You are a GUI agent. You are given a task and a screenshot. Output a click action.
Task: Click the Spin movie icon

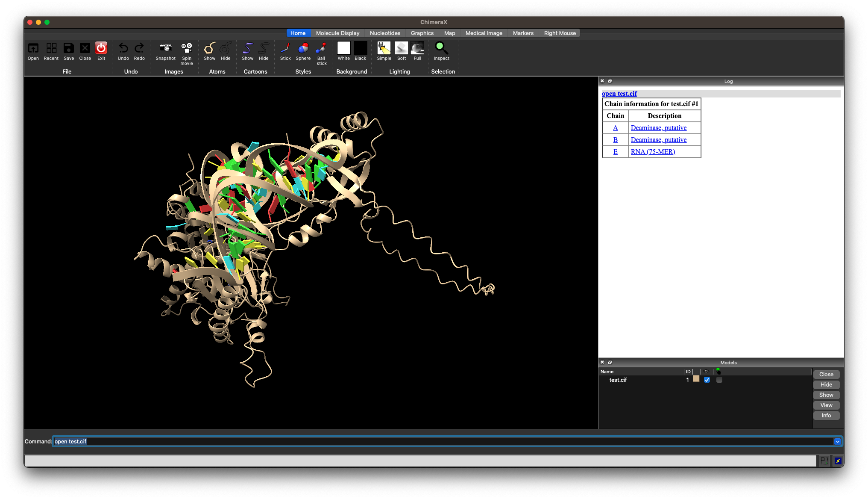187,48
